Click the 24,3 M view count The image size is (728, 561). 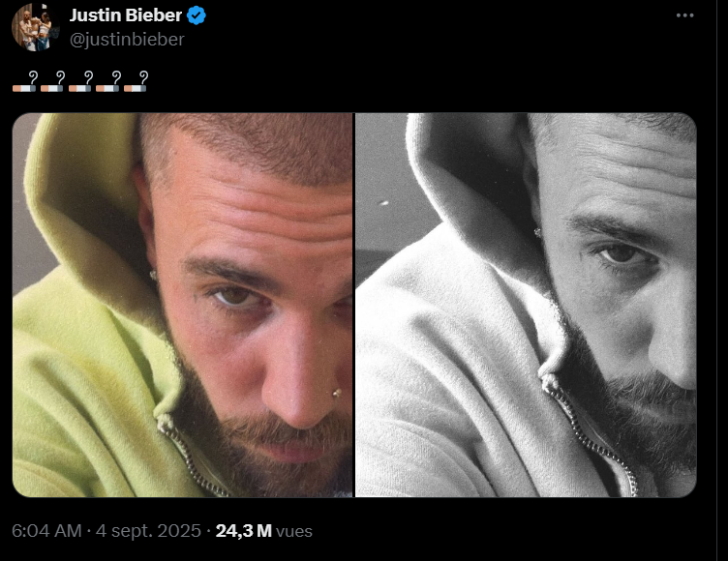click(x=243, y=531)
